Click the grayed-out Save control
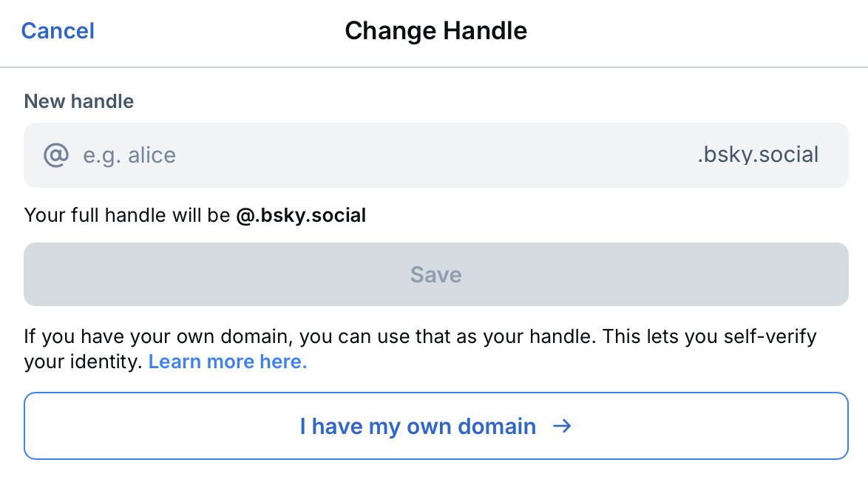The image size is (868, 485). pyautogui.click(x=435, y=274)
